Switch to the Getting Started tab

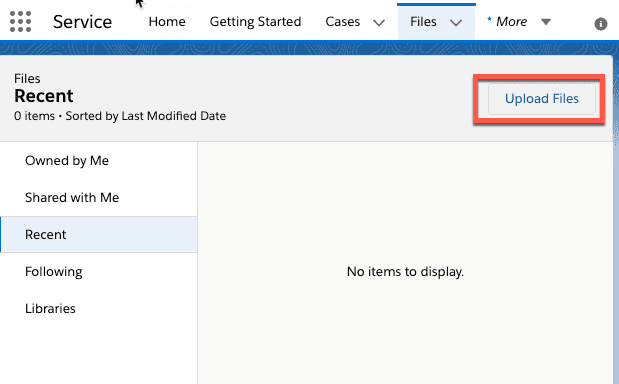(x=255, y=22)
